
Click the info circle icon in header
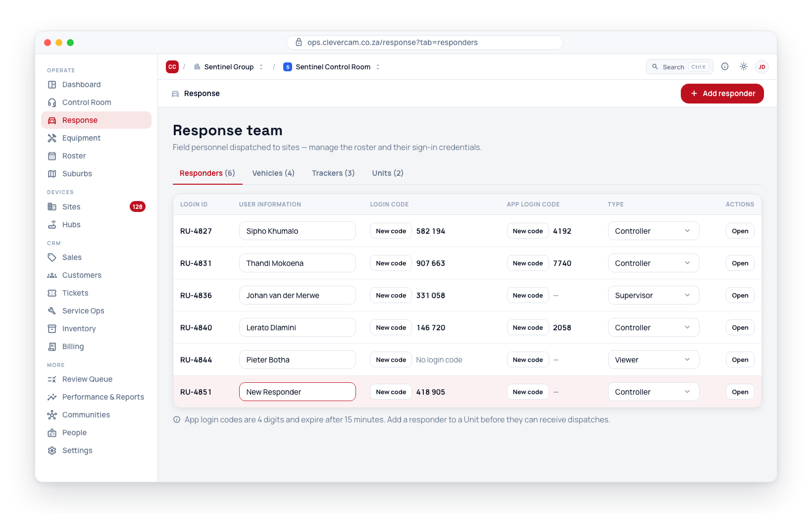(725, 66)
